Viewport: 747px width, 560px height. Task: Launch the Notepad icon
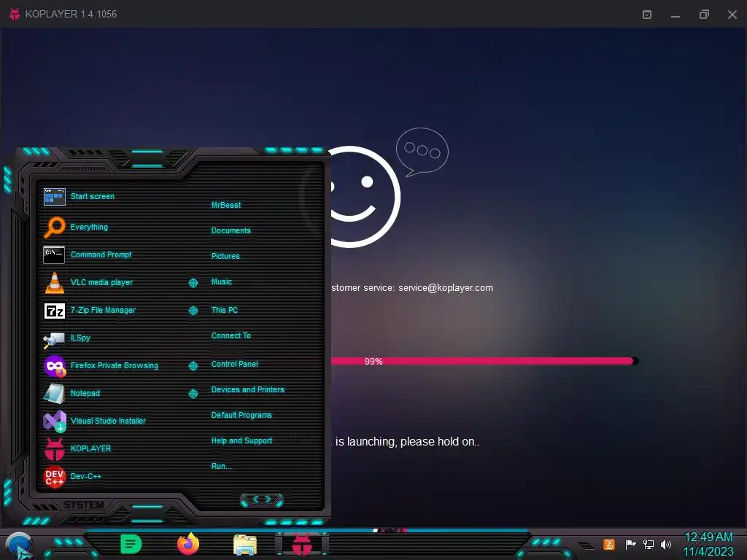(54, 393)
